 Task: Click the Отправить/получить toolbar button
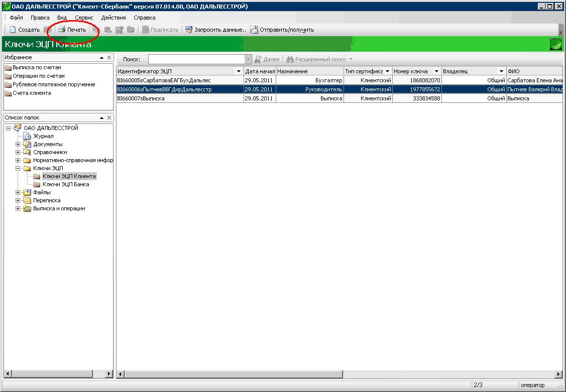(x=282, y=30)
